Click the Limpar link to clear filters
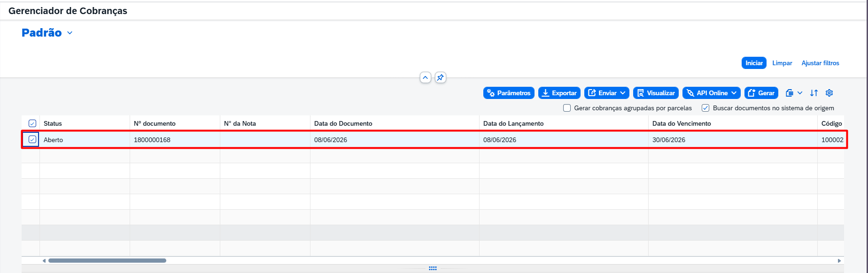The width and height of the screenshot is (868, 273). coord(782,63)
